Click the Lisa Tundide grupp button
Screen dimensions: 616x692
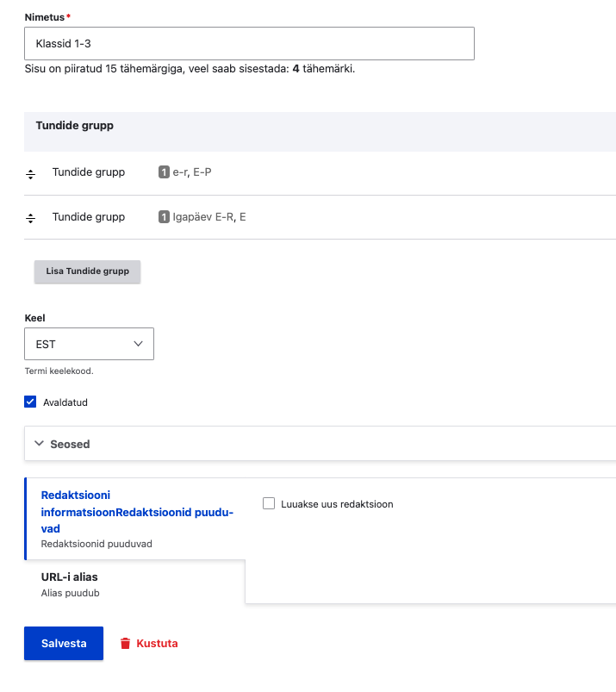[x=87, y=271]
